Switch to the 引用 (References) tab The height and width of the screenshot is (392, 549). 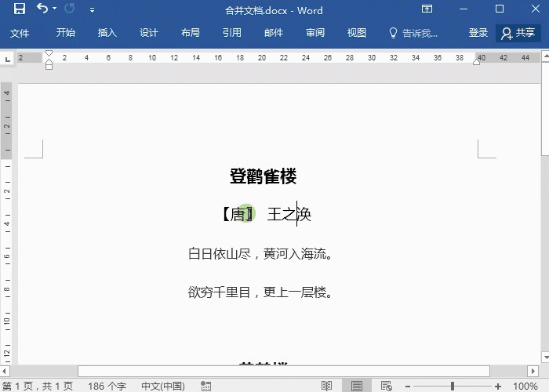coord(232,33)
